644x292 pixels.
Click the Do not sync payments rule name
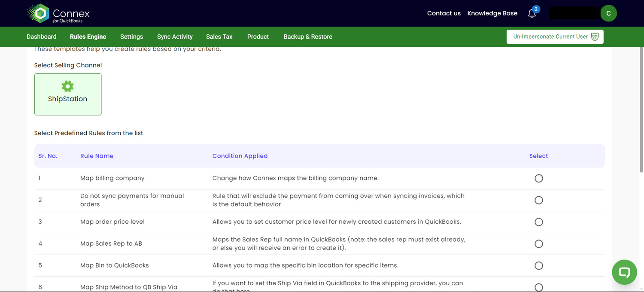[x=132, y=200]
